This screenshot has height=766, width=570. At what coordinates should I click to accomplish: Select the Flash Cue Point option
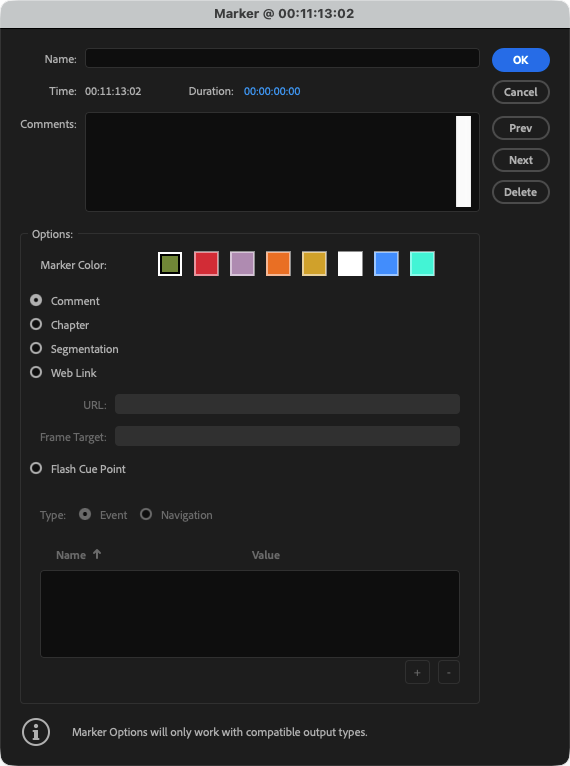36,468
